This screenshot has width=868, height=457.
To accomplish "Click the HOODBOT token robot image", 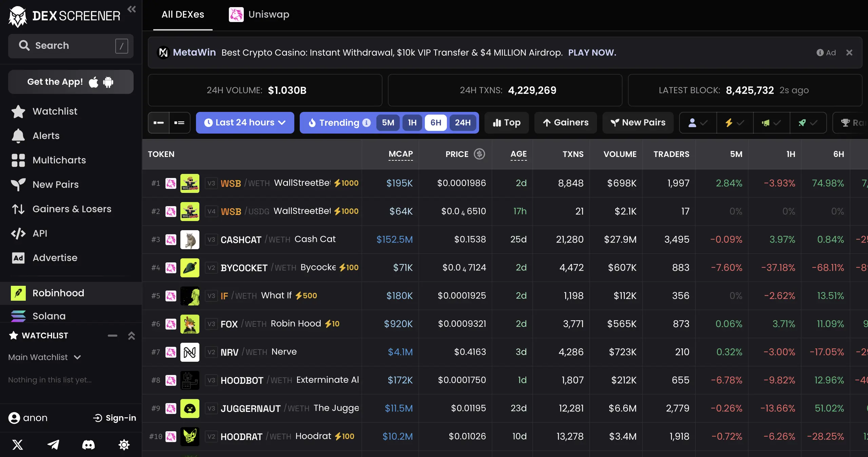I will 190,380.
